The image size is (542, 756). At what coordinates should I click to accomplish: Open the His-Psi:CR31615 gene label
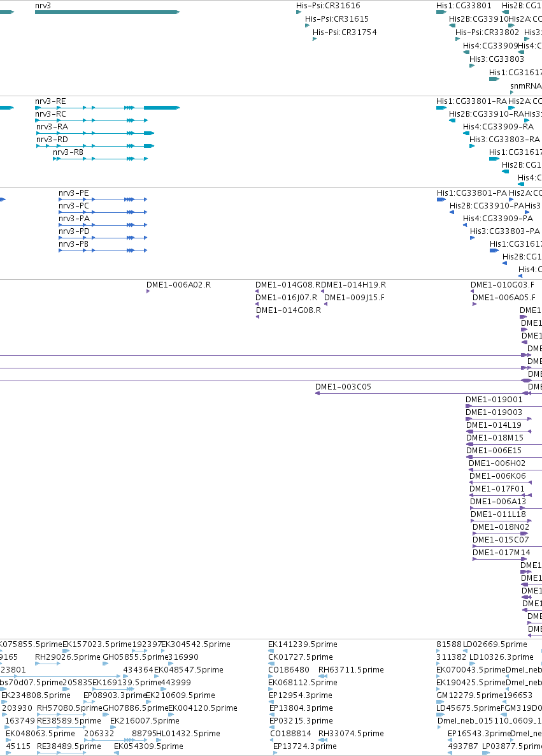337,18
